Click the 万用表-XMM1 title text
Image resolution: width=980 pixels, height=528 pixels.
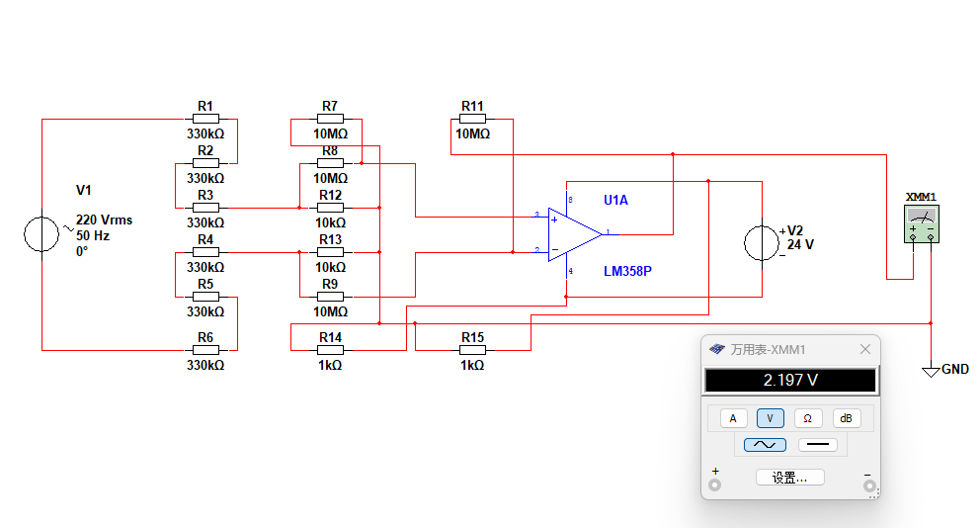click(769, 350)
